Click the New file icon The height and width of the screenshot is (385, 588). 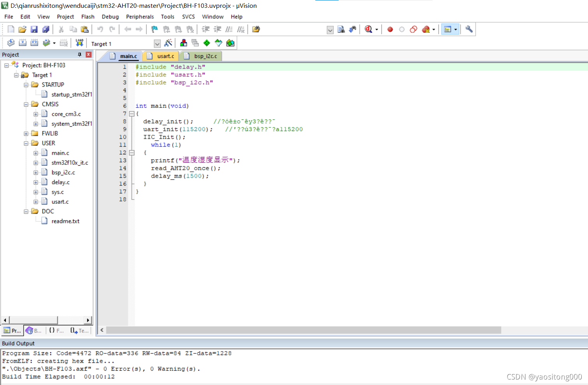point(11,29)
